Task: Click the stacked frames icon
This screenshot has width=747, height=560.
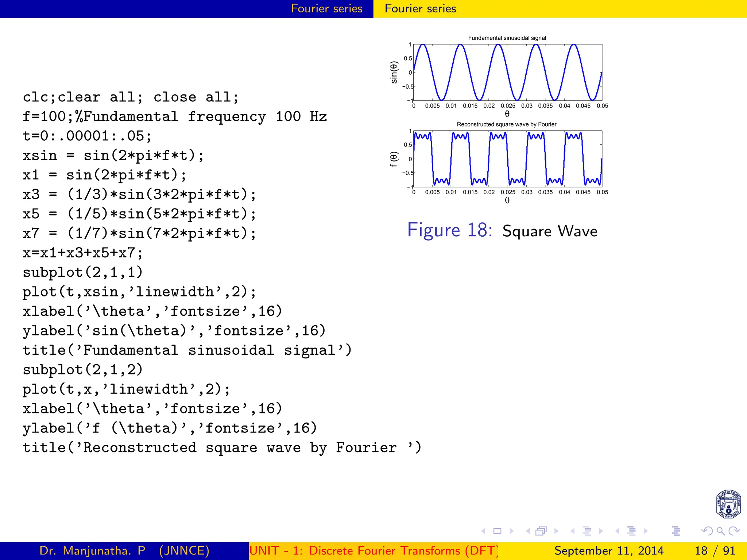Action: pos(541,531)
